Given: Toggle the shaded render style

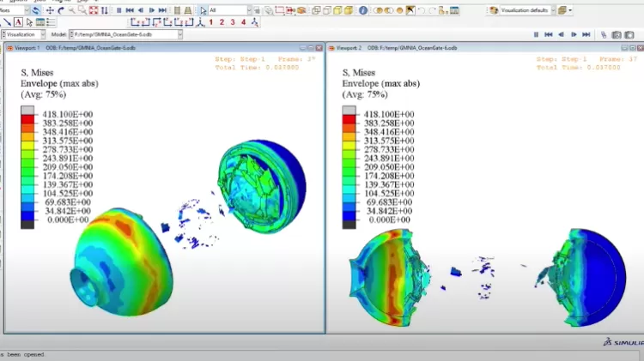Looking at the screenshot, I should pyautogui.click(x=349, y=10).
